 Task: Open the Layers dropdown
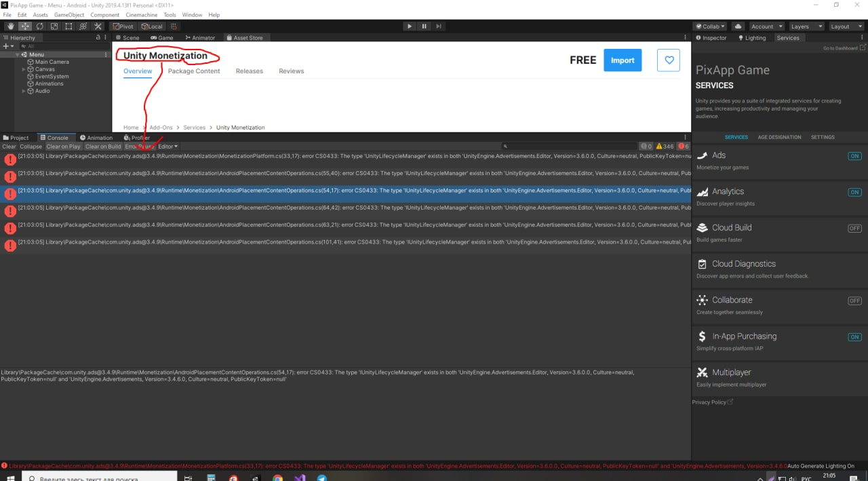806,26
